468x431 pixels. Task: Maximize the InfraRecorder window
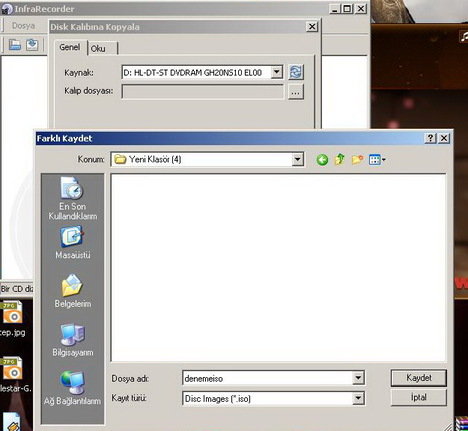(x=347, y=9)
